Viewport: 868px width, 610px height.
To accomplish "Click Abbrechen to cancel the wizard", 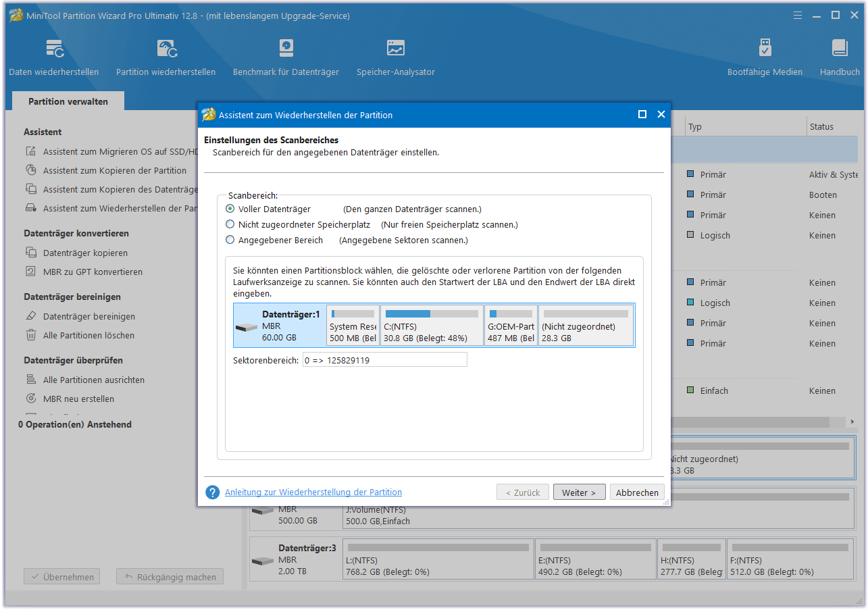I will [637, 492].
